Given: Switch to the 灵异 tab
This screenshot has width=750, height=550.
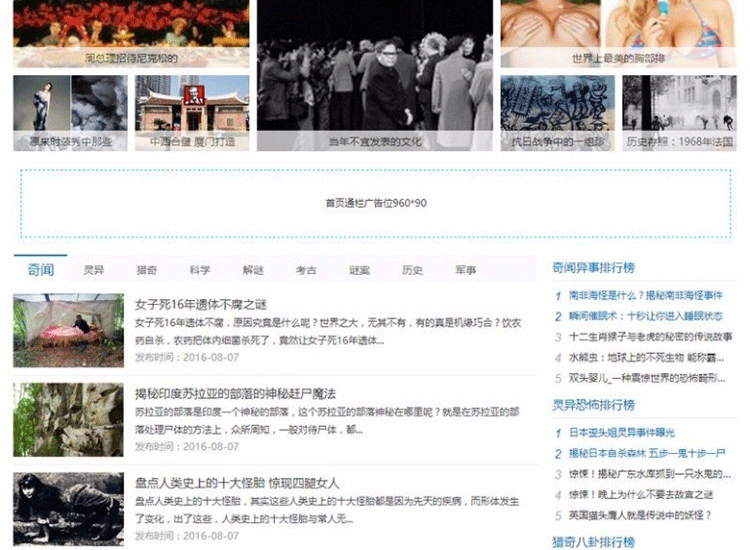Looking at the screenshot, I should 94,270.
